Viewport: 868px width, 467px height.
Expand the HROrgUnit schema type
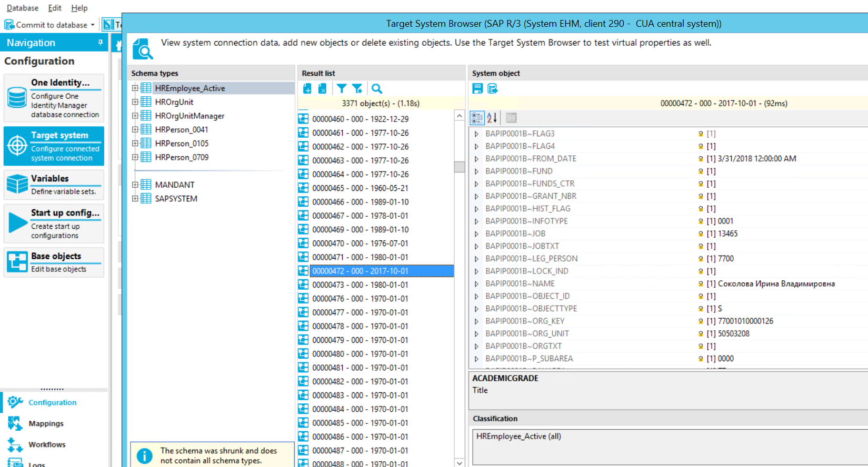(135, 102)
